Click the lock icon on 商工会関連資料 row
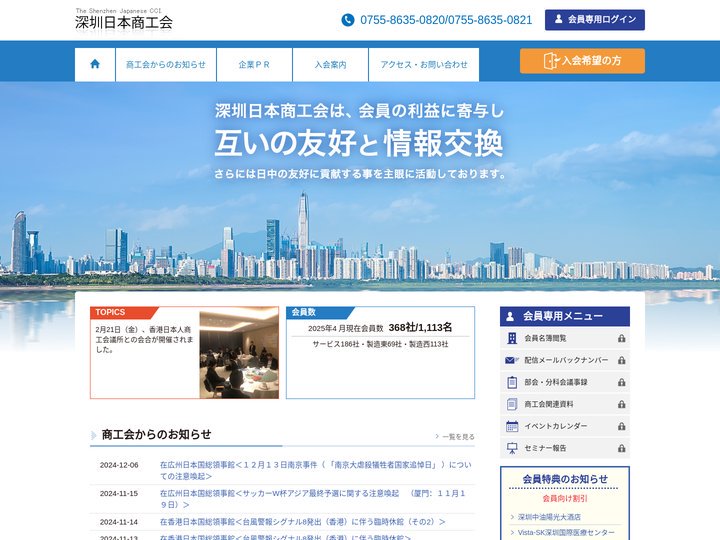Viewport: 720px width, 540px height. [x=622, y=404]
